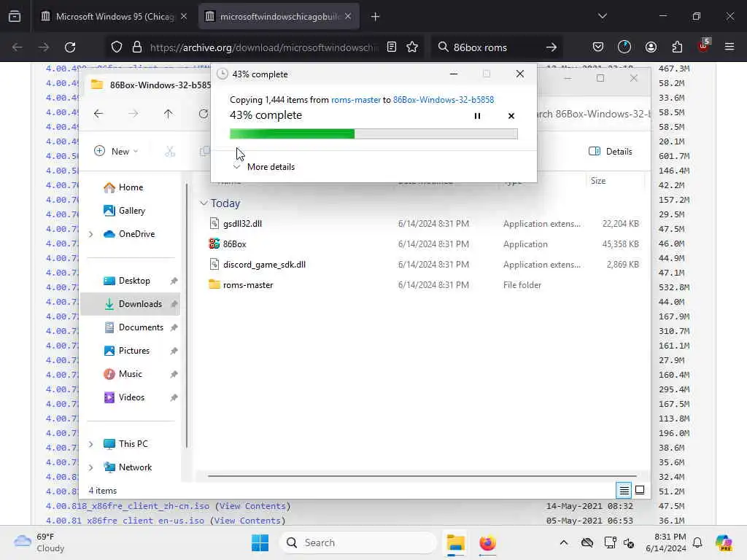The image size is (747, 560).
Task: Toggle Firefox reader view
Action: click(x=392, y=47)
